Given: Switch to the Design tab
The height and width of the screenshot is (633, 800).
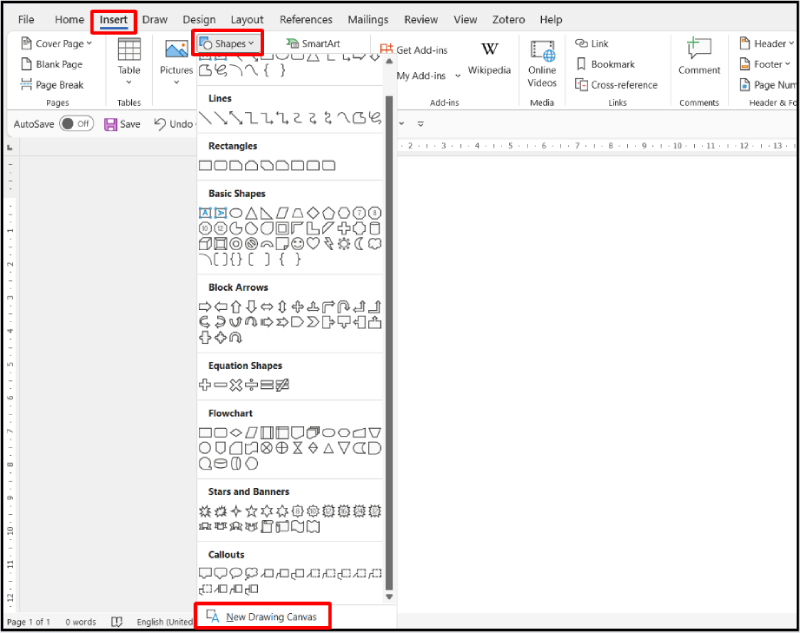Looking at the screenshot, I should (x=199, y=20).
